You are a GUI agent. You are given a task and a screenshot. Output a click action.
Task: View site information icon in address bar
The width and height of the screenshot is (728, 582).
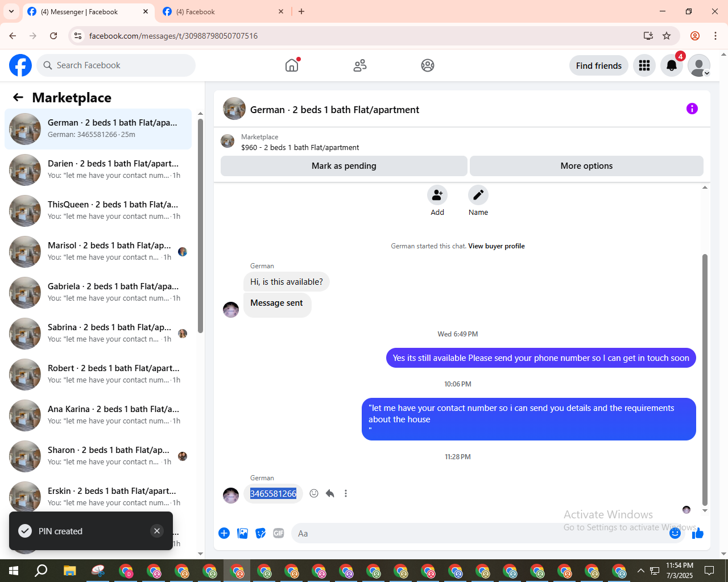click(78, 36)
